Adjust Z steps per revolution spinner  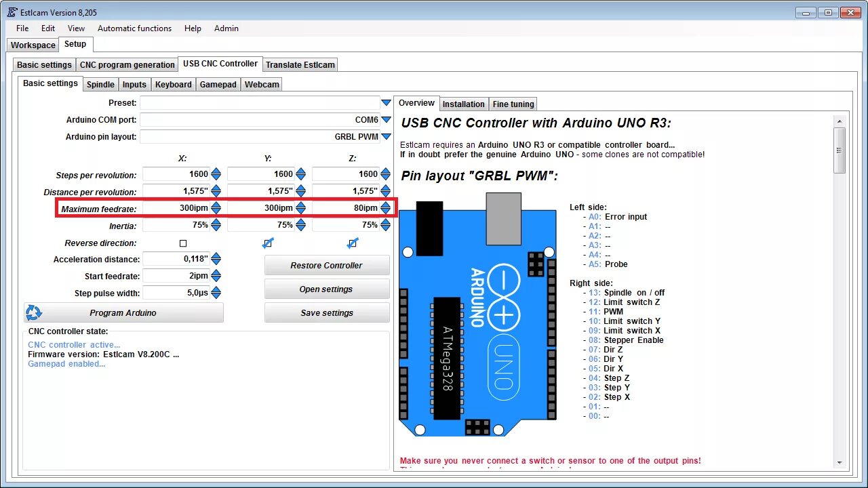[x=385, y=174]
